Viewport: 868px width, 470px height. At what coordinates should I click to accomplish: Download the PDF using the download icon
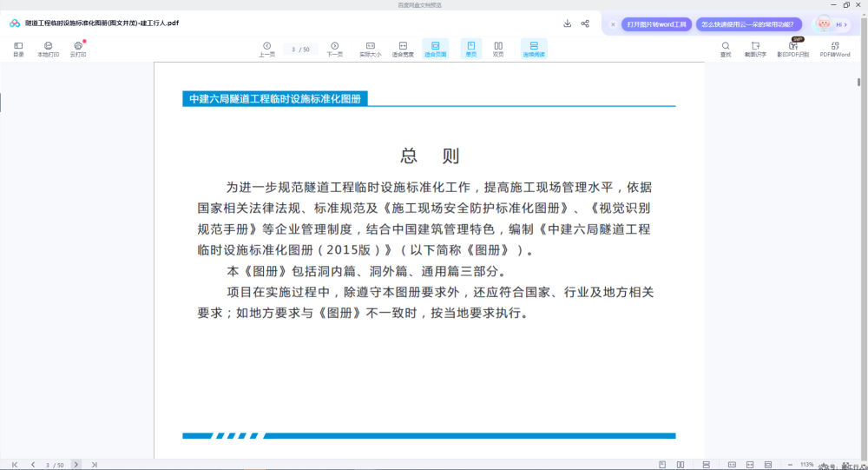point(568,23)
